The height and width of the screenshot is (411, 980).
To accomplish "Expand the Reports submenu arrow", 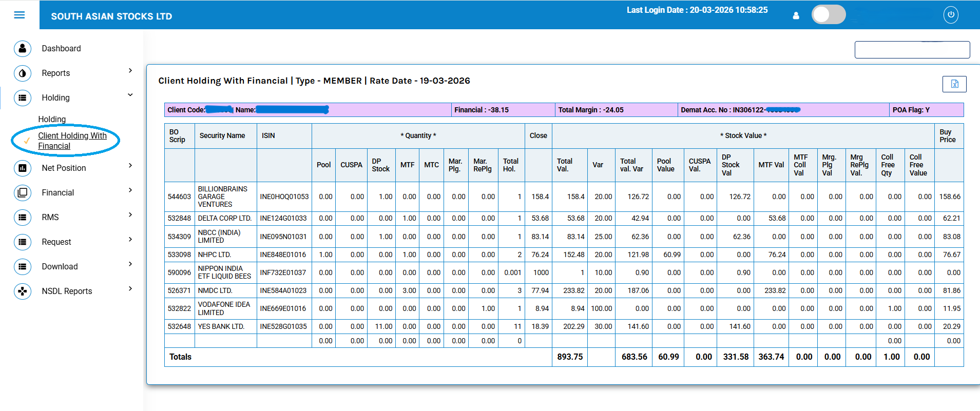I will point(130,71).
